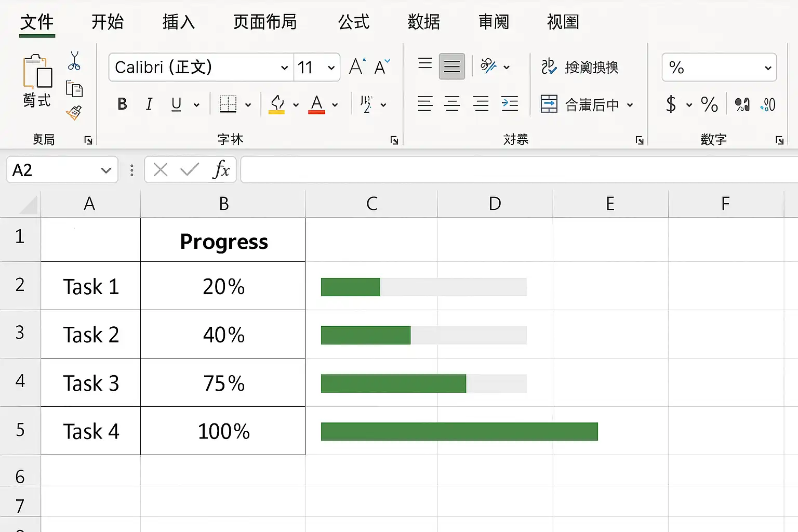798x532 pixels.
Task: Click the Increase Font Size icon
Action: tap(357, 66)
